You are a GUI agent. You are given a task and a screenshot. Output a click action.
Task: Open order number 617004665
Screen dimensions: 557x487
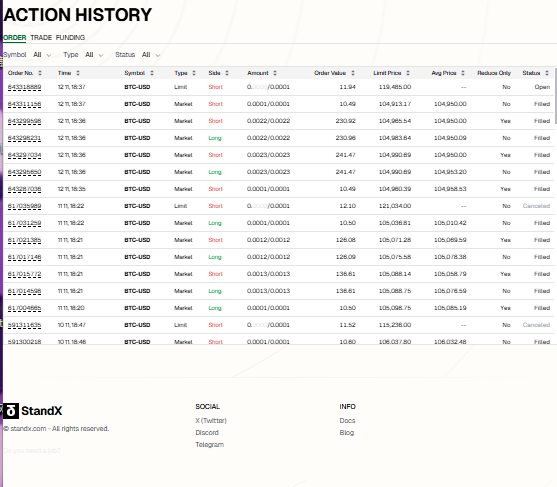tap(25, 308)
